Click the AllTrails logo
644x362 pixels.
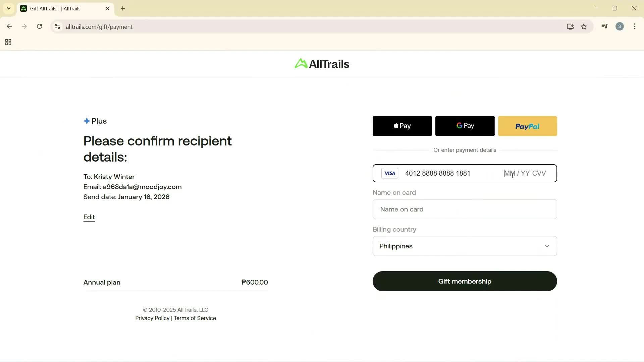click(x=321, y=64)
